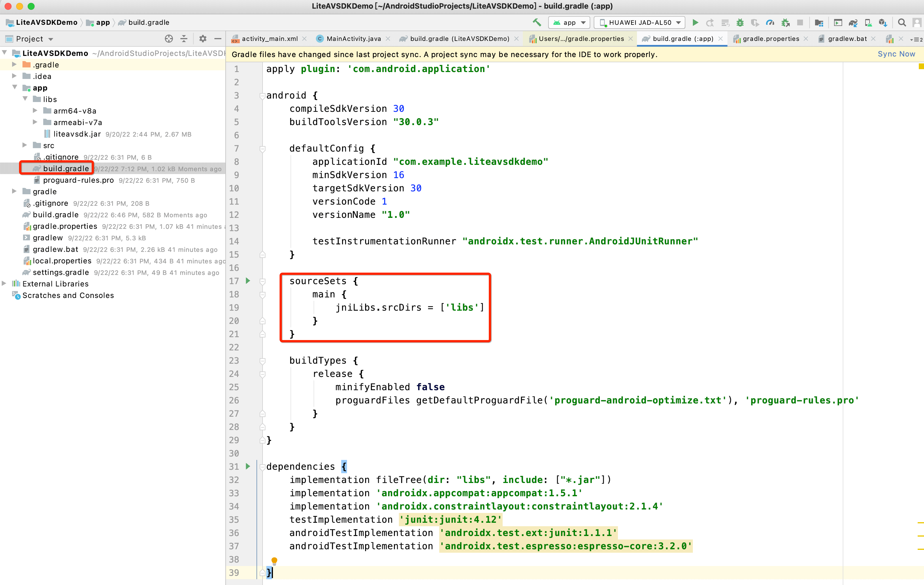The width and height of the screenshot is (924, 585).
Task: Click the Project panel settings gear
Action: click(x=203, y=39)
